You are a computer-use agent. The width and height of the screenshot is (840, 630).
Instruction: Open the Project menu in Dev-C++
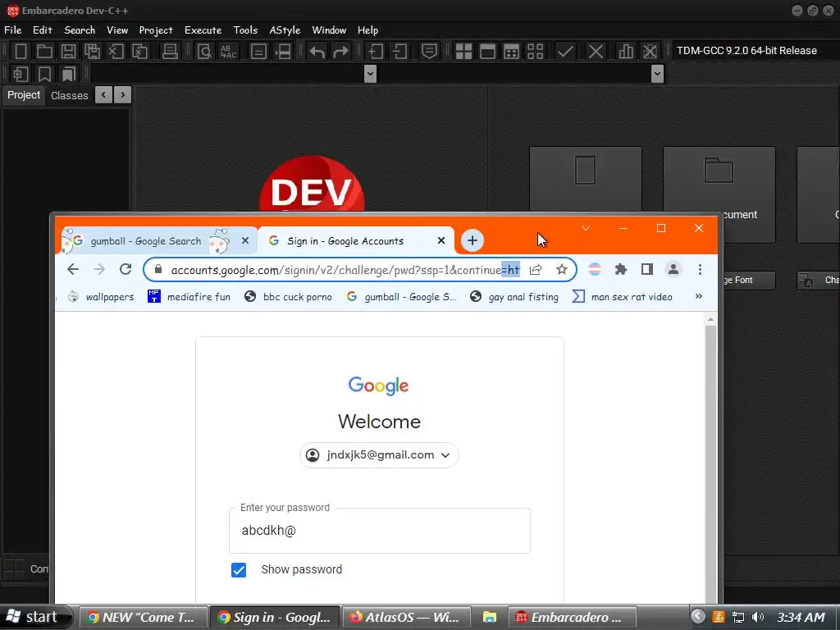click(x=156, y=30)
